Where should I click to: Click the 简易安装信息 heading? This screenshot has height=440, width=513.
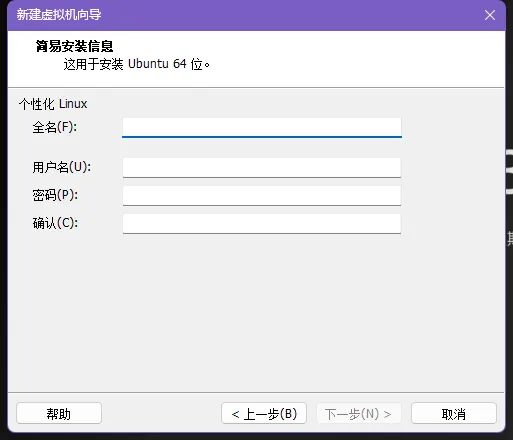(x=74, y=46)
